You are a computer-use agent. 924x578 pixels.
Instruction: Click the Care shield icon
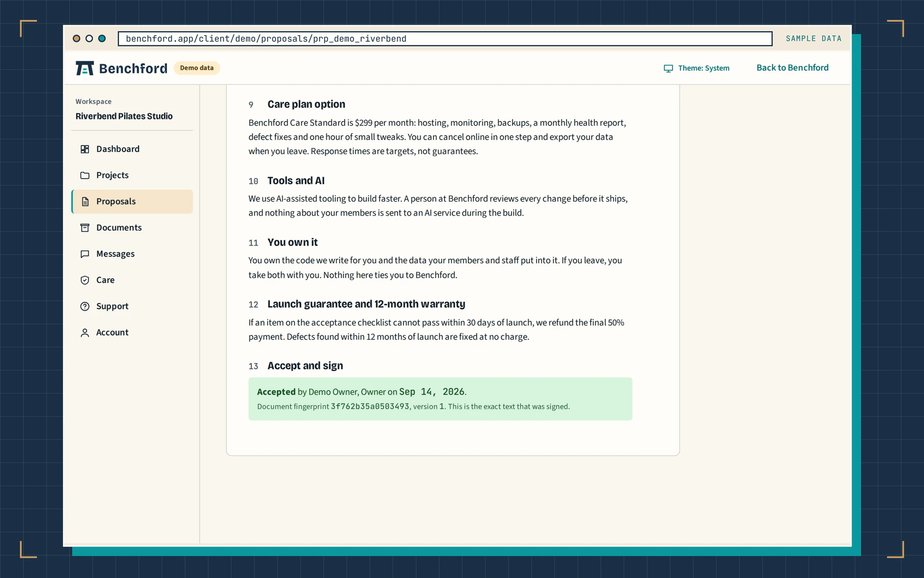85,280
